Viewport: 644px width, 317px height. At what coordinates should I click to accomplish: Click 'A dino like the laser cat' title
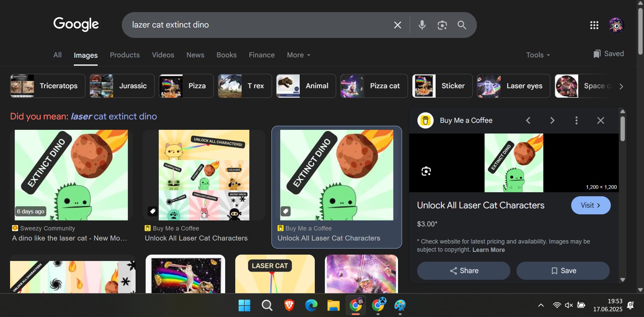click(69, 238)
